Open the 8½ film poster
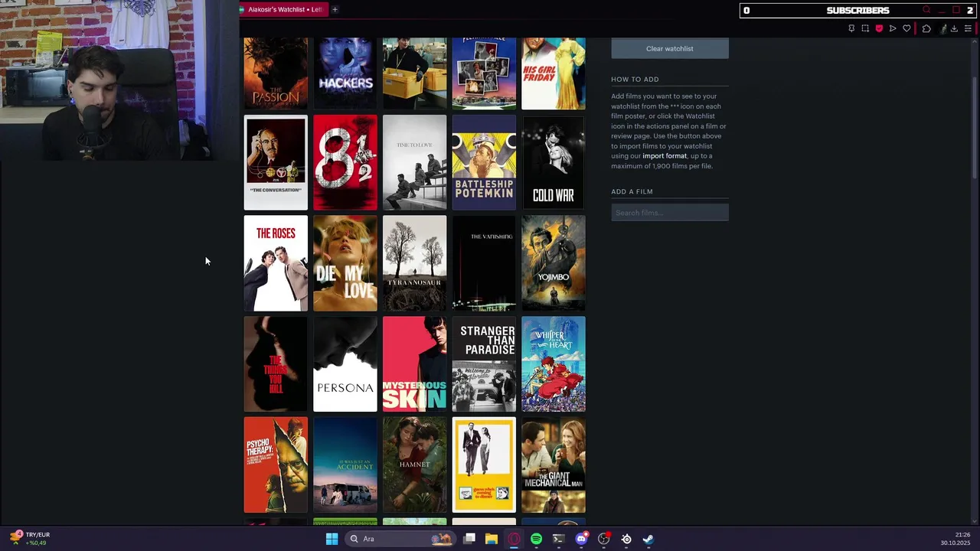Screen dimensions: 980x551 point(345,162)
